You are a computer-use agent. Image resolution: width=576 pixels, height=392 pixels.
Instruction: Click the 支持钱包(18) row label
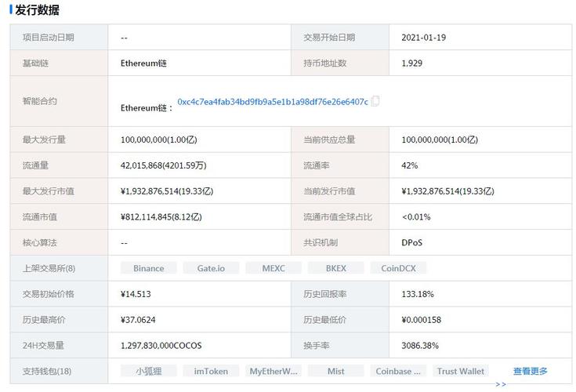tap(49, 371)
